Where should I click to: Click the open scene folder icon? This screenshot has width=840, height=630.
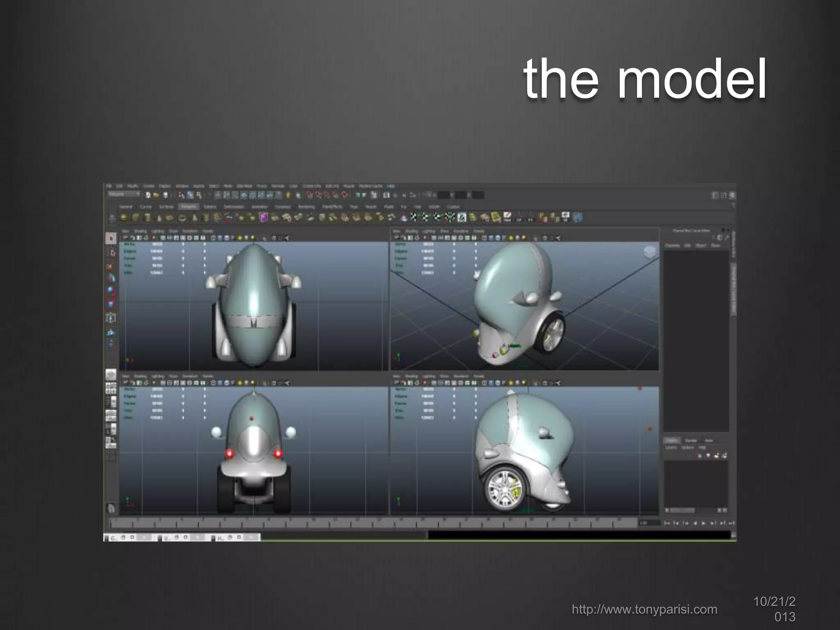[x=157, y=195]
